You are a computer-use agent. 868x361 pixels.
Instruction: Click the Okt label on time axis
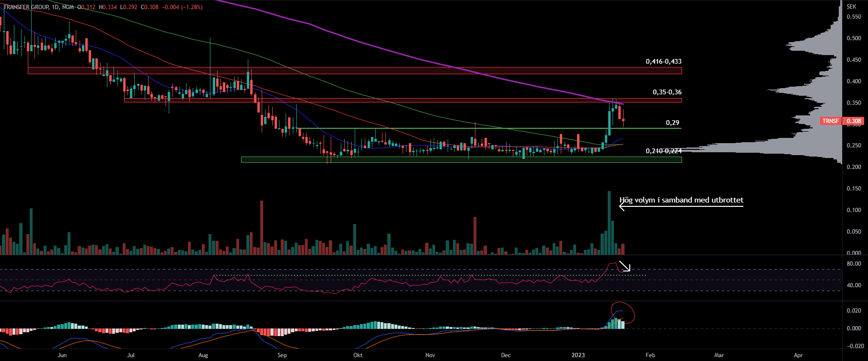(x=358, y=355)
